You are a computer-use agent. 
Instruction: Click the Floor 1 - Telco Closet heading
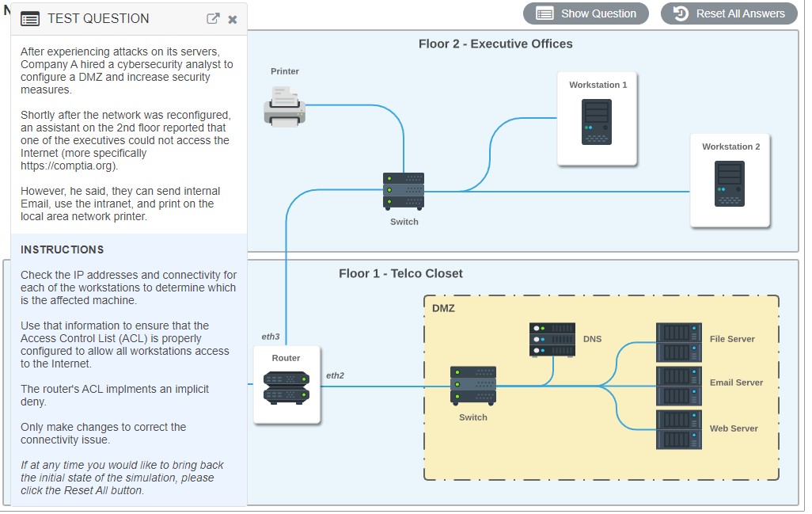(x=400, y=273)
